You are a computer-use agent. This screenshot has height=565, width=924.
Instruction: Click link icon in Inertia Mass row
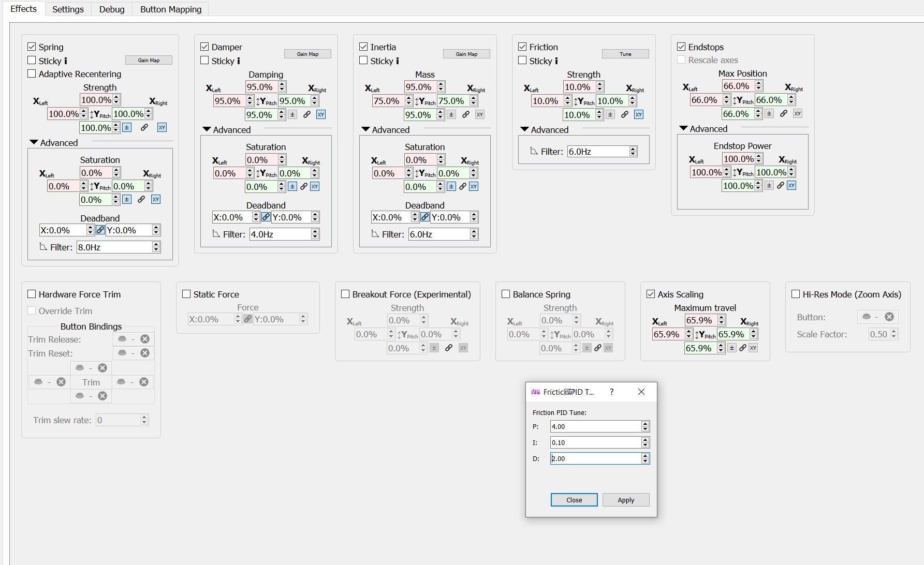466,114
